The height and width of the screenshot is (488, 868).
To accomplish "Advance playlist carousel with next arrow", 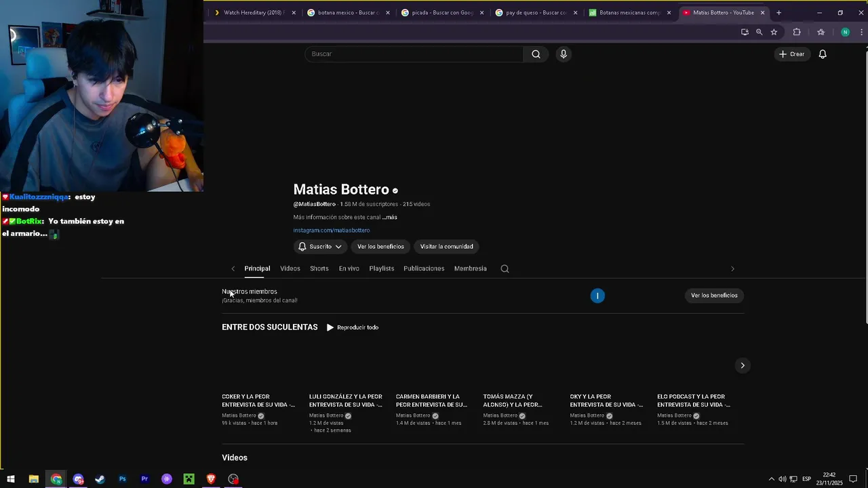I will tap(743, 365).
